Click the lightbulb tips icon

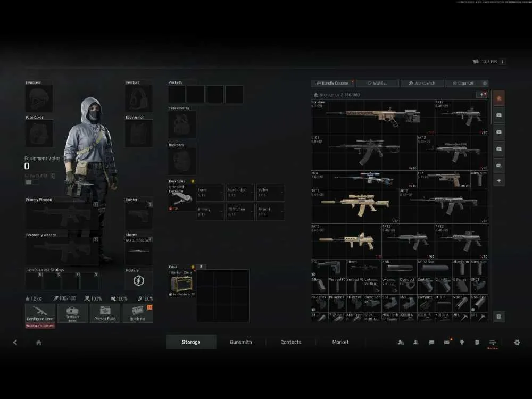click(x=462, y=342)
